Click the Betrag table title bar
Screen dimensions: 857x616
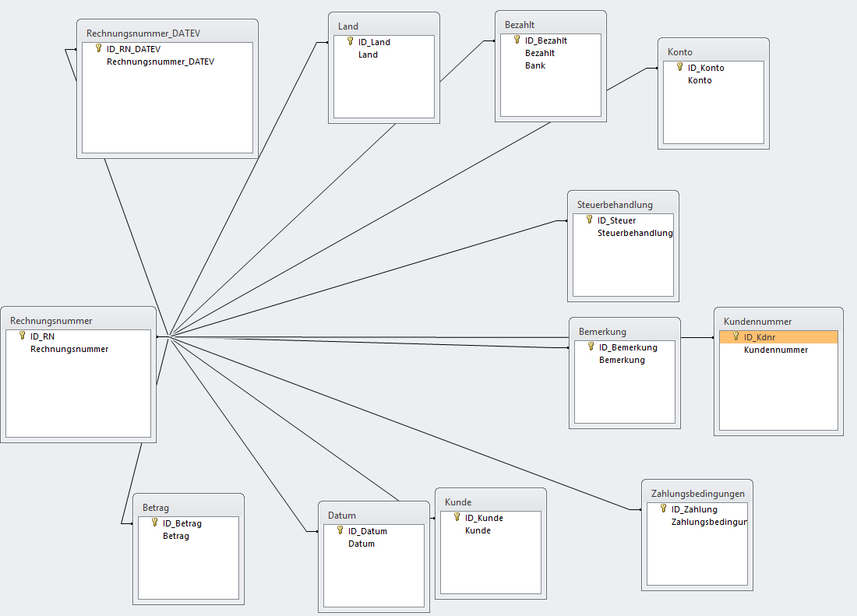tap(189, 507)
